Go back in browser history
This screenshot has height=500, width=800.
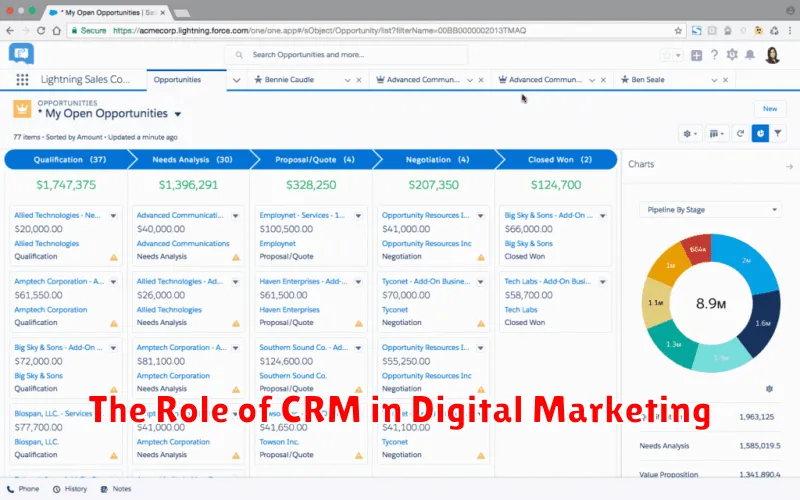pyautogui.click(x=10, y=31)
